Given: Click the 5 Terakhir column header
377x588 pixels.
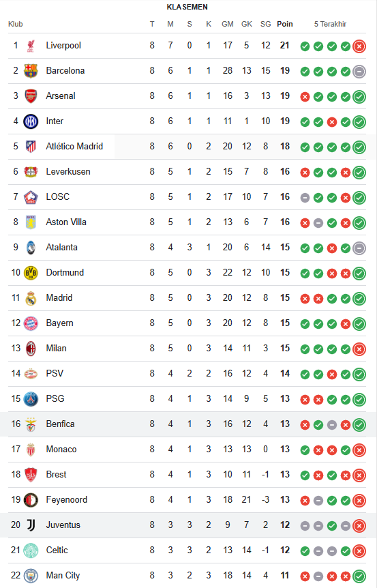Looking at the screenshot, I should pos(330,24).
